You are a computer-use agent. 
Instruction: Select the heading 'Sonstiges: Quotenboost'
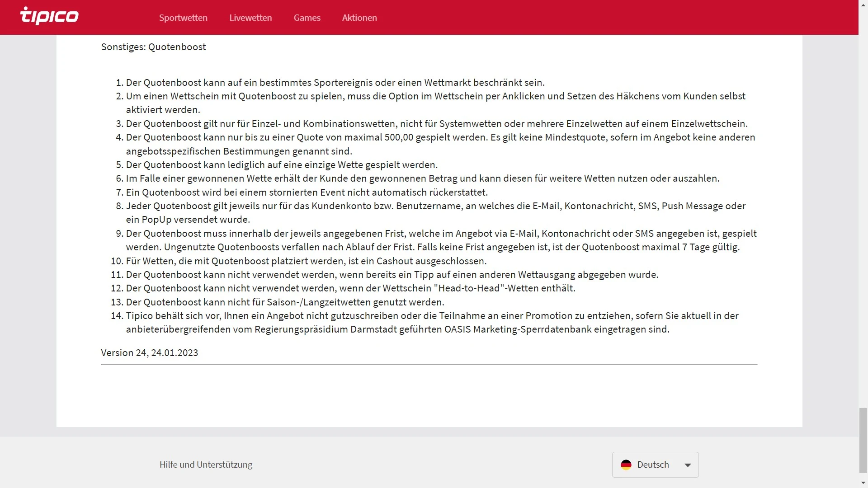pos(153,47)
